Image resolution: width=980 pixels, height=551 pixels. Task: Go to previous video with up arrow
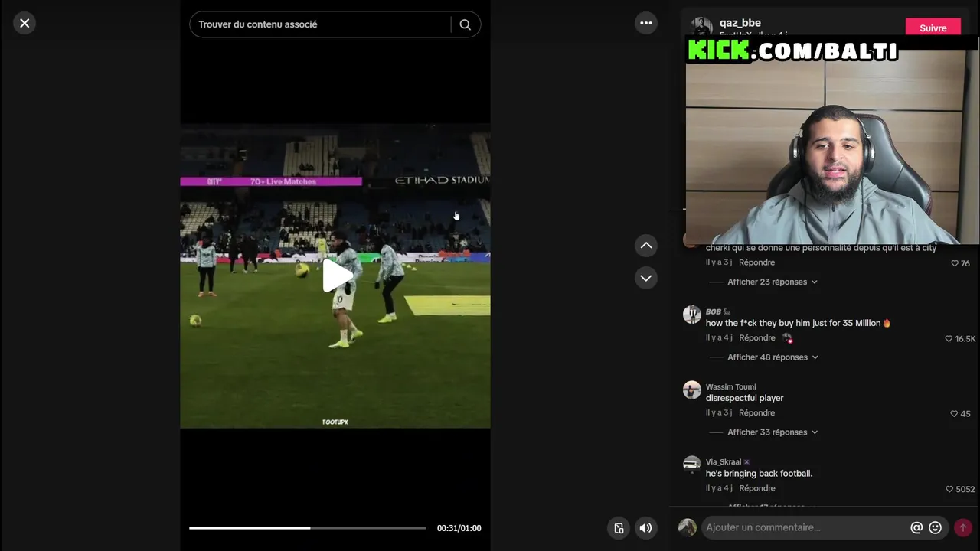(646, 246)
